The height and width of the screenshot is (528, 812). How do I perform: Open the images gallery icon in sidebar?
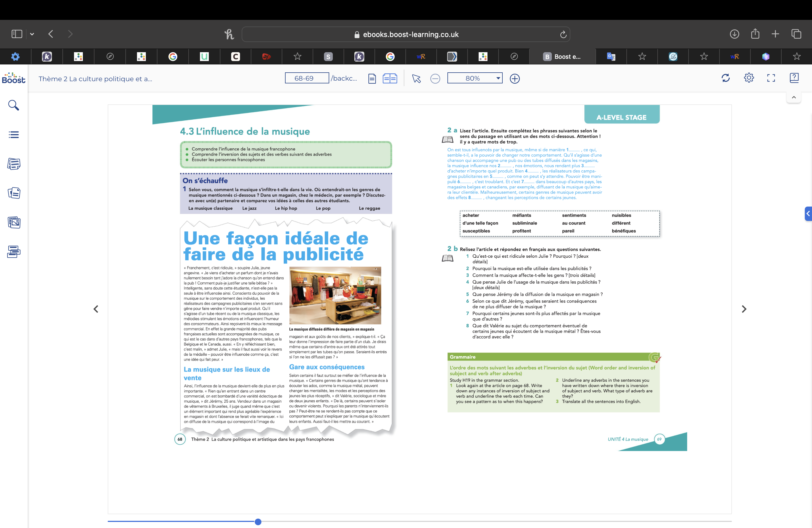[x=14, y=222]
